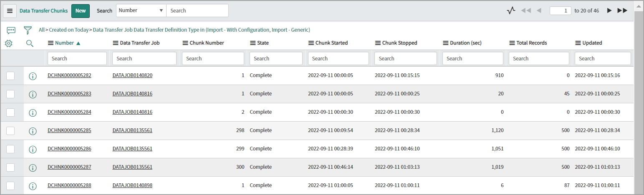Open the filter funnel icon
Screen dimensions: 644x195
point(28,30)
